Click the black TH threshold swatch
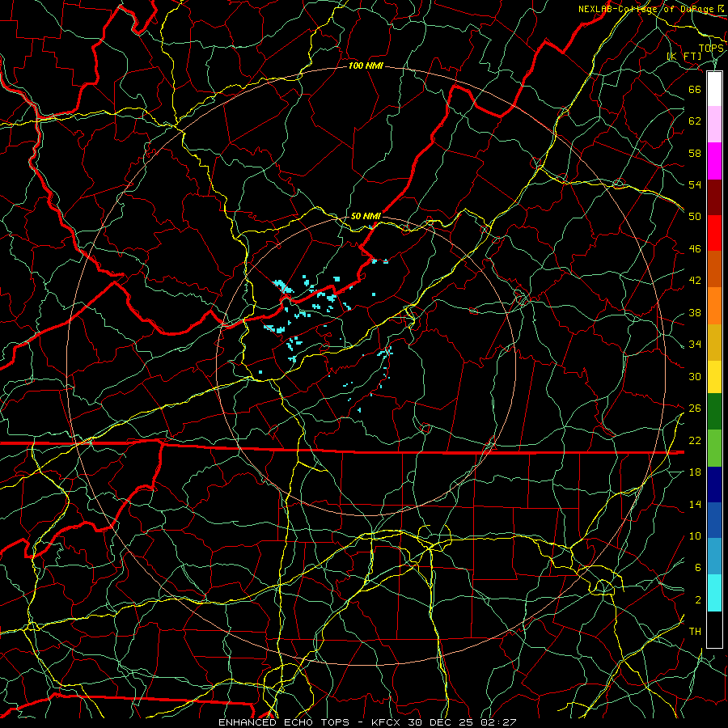 point(714,629)
